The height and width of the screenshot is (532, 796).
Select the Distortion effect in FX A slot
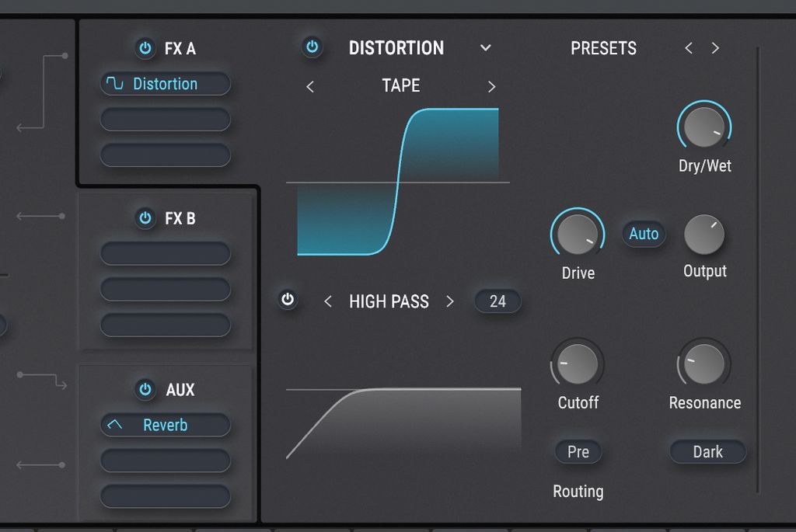coord(165,83)
